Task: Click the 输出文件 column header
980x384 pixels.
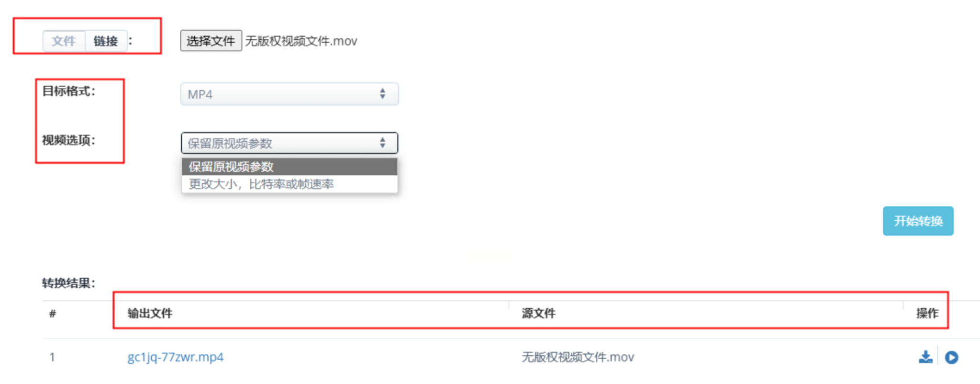Action: pos(150,313)
